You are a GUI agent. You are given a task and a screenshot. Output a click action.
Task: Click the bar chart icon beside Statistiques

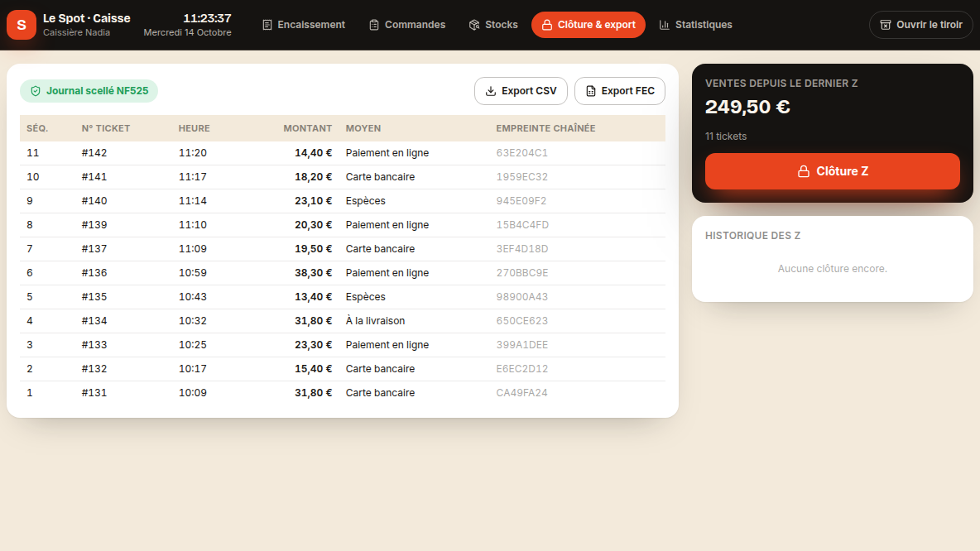[665, 25]
